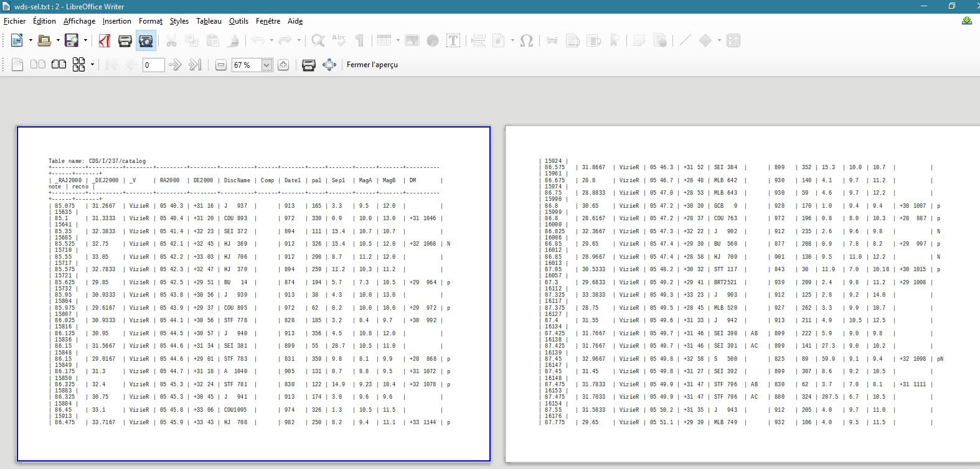
Task: Click the Insert Chart icon
Action: pyautogui.click(x=433, y=41)
